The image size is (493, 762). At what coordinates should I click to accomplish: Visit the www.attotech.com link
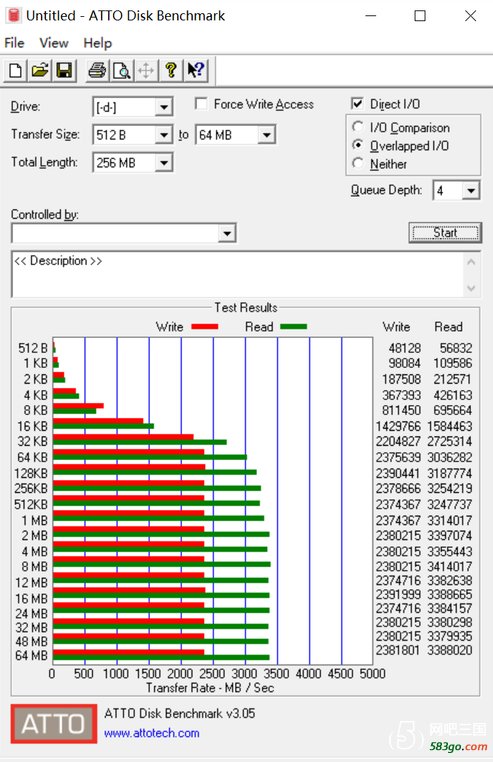click(x=152, y=733)
